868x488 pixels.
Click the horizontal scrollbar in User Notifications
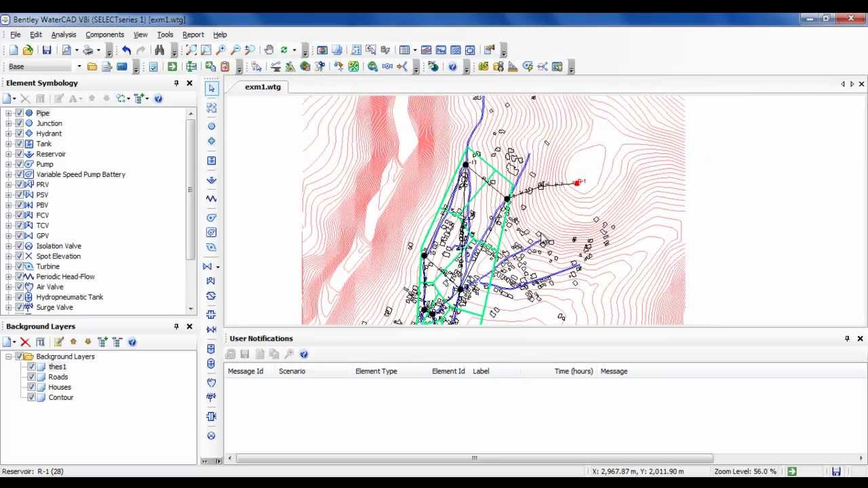[x=475, y=458]
